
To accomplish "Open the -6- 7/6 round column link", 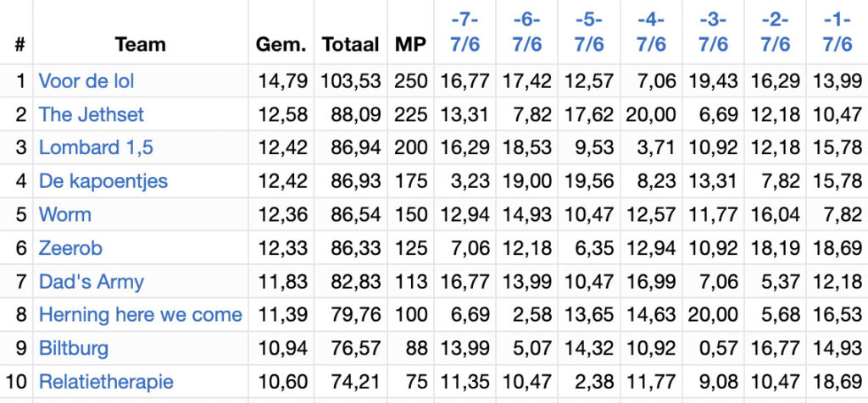I will pos(527,32).
